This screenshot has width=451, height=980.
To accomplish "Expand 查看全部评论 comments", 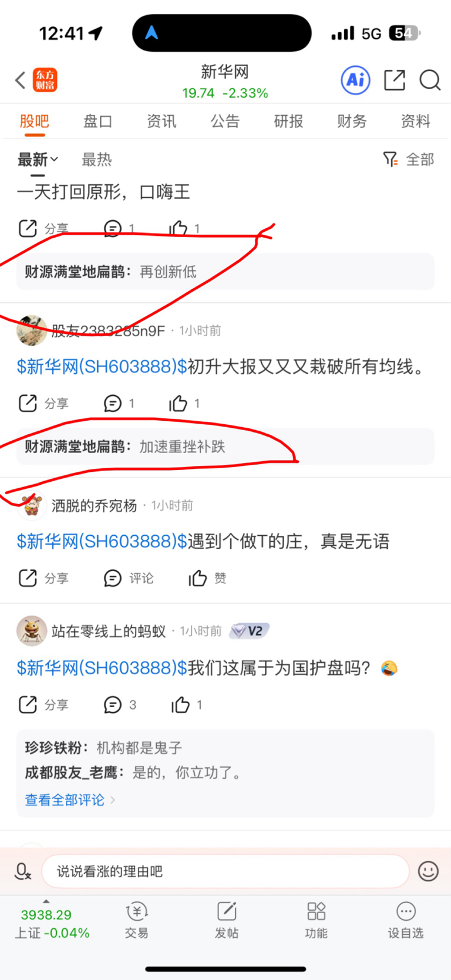I will click(x=70, y=800).
